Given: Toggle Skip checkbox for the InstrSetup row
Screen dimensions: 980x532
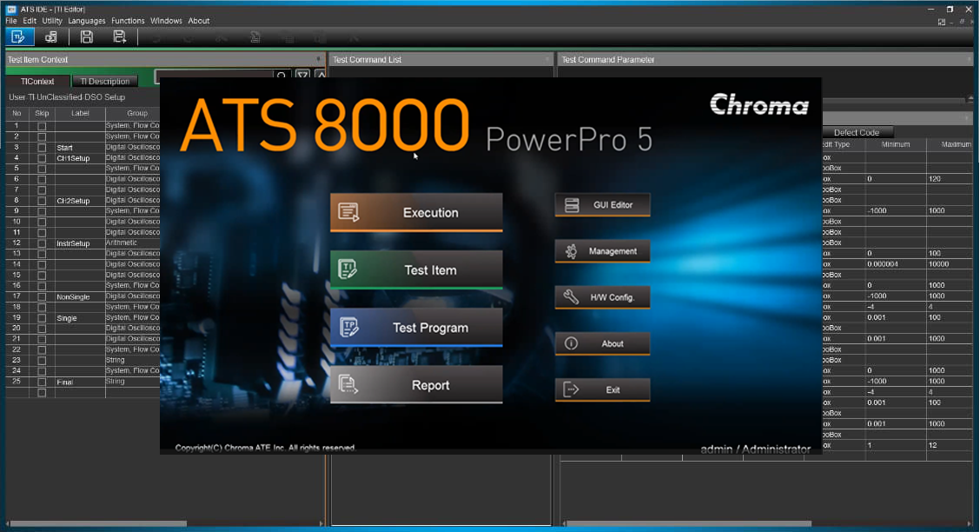Looking at the screenshot, I should pos(42,243).
